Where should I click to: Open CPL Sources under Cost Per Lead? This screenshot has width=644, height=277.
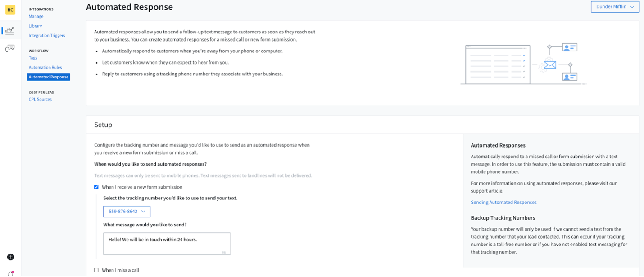[40, 99]
